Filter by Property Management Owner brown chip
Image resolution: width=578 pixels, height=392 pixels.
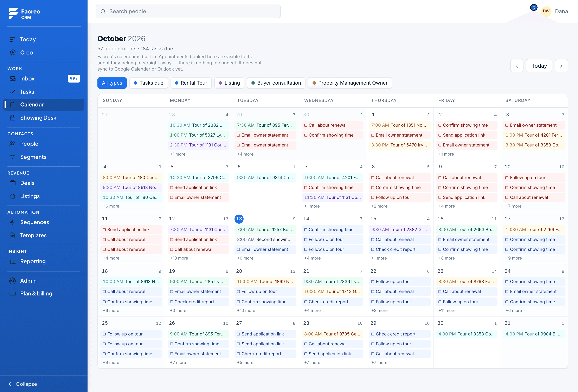[350, 83]
